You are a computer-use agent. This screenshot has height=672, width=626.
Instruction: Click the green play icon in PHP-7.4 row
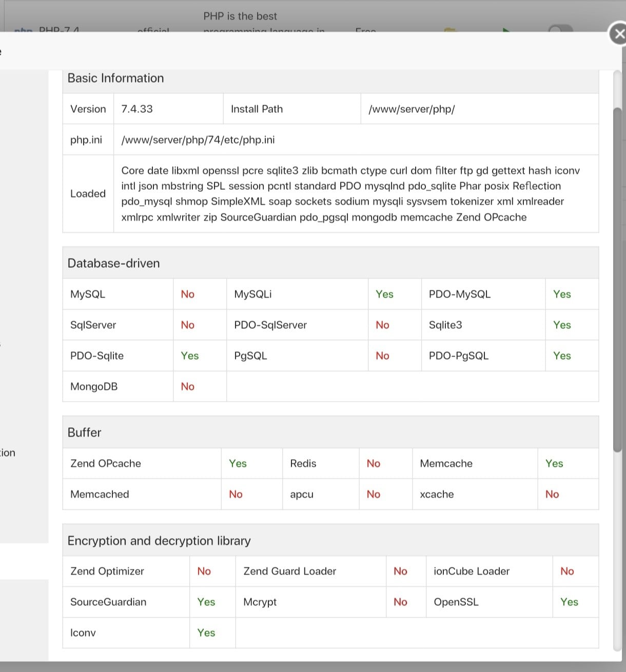[506, 30]
